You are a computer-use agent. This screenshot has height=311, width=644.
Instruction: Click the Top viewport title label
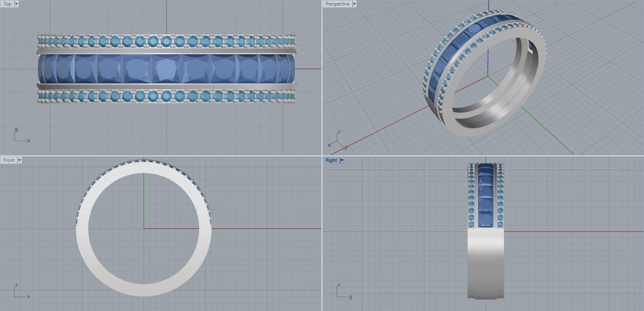(x=7, y=4)
